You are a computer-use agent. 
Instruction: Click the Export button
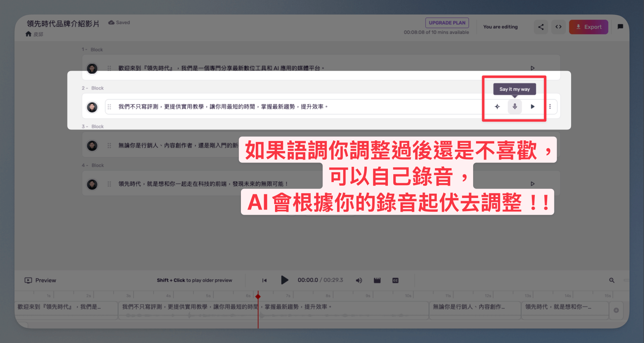click(x=588, y=27)
